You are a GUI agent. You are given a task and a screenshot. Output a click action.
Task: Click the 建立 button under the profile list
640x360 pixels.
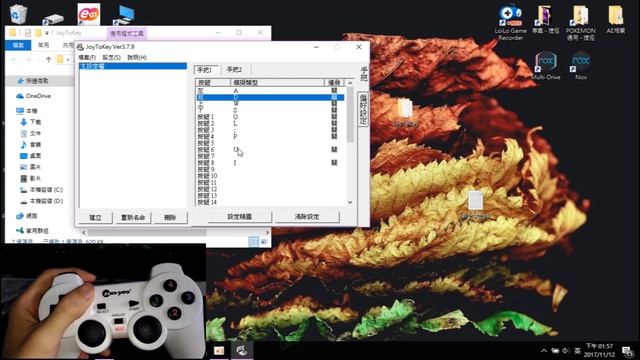[96, 218]
